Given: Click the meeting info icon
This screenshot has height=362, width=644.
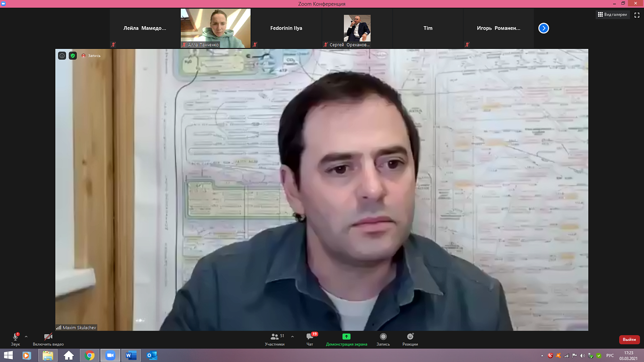Looking at the screenshot, I should tap(62, 56).
